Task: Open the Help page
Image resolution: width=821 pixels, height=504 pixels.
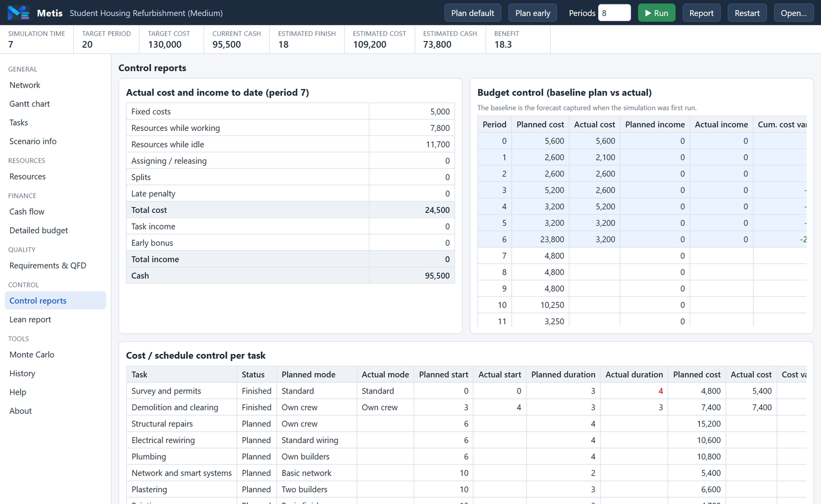Action: pos(55,392)
